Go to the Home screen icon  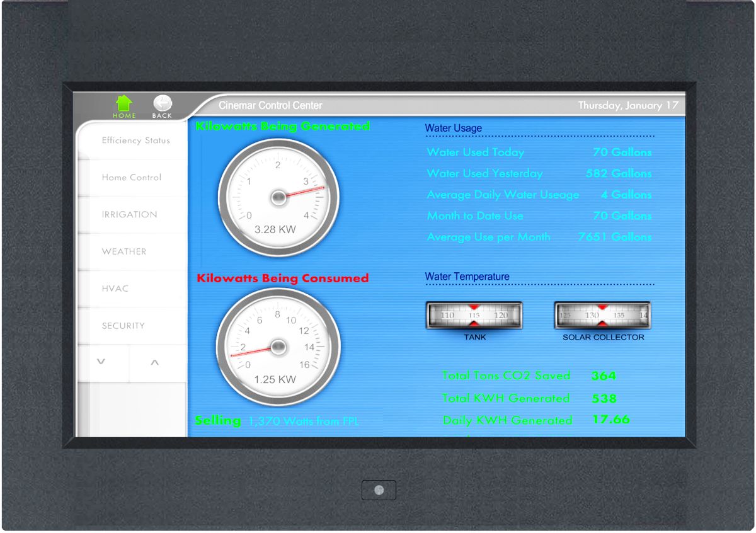(x=124, y=104)
